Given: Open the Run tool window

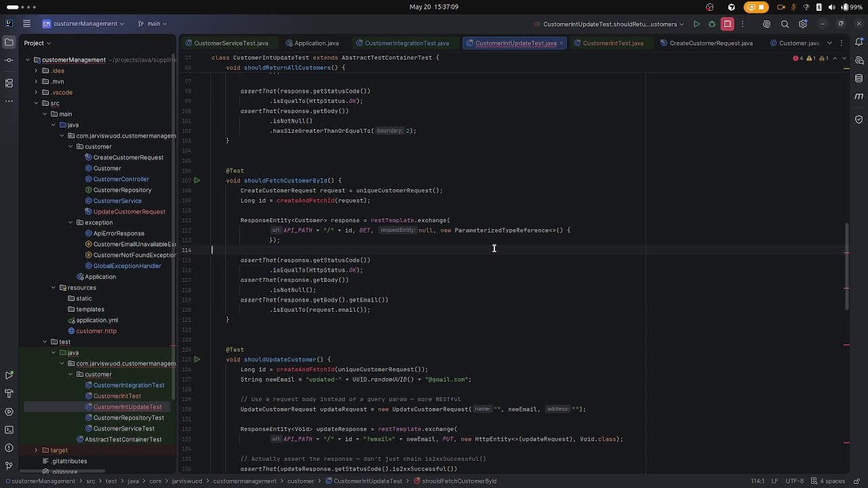Looking at the screenshot, I should point(9,375).
